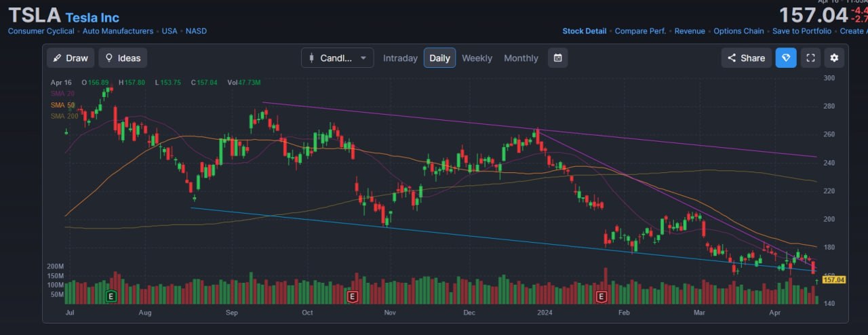Select the Daily timeframe

point(439,58)
